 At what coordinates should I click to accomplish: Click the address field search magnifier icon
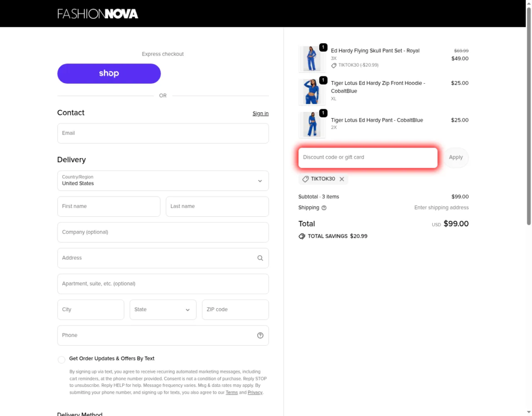click(x=260, y=258)
